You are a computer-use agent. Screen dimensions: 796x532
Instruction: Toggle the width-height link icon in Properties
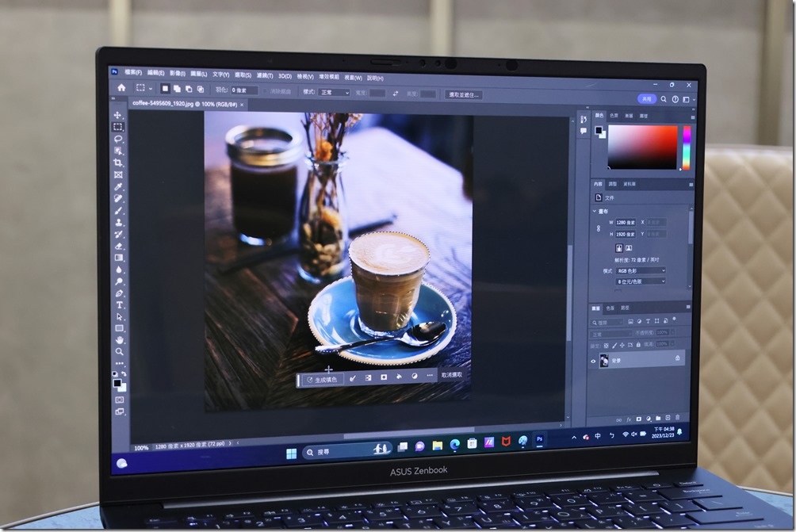(x=599, y=228)
